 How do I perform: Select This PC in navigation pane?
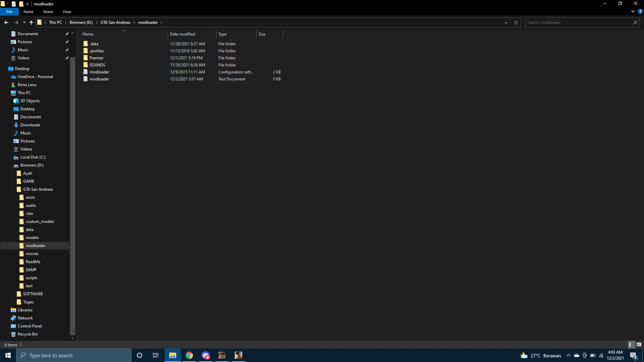24,93
